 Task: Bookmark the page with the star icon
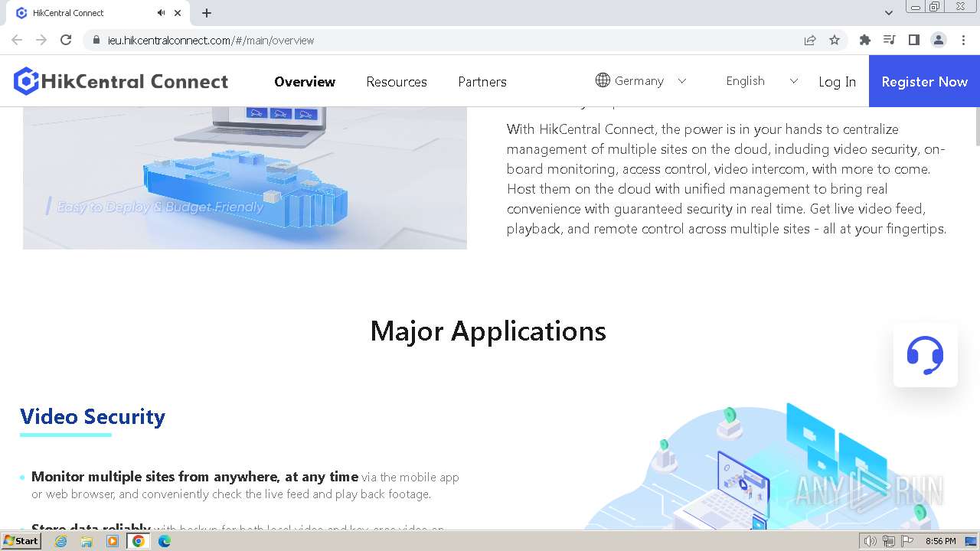(x=835, y=40)
